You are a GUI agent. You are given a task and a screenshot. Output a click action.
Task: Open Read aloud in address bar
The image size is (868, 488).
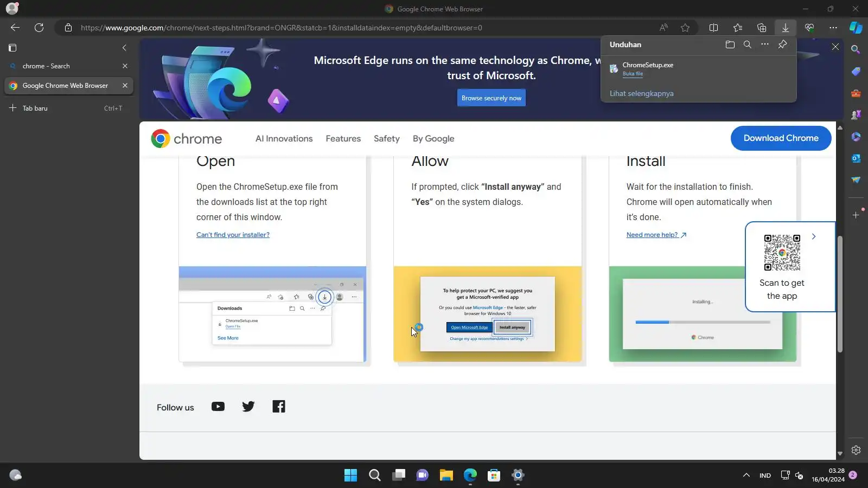point(663,28)
